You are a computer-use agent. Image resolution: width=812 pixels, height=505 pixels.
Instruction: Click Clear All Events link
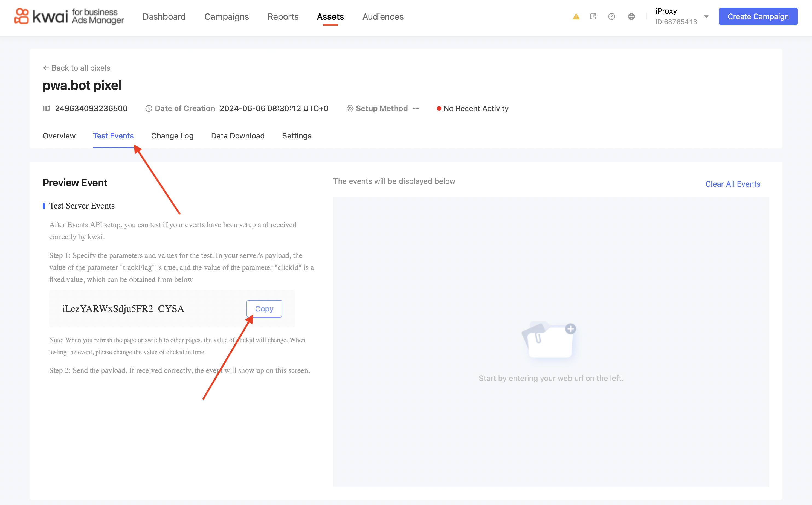coord(733,184)
